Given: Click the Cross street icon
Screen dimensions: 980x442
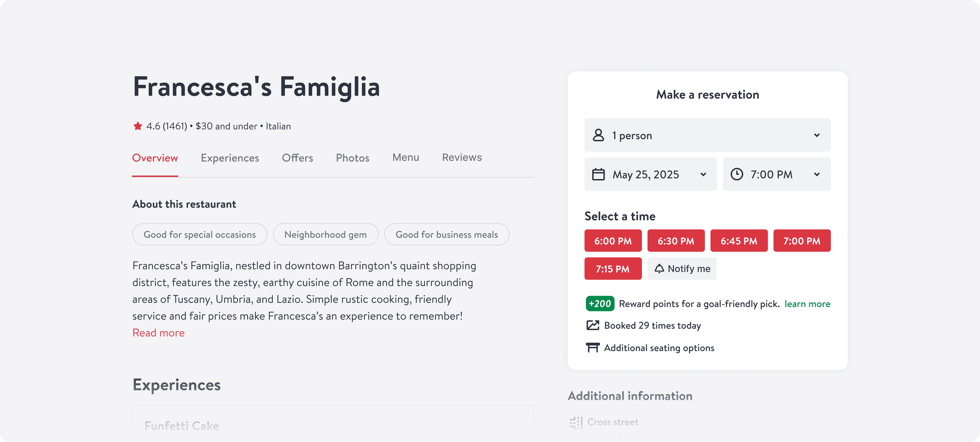Looking at the screenshot, I should click(576, 422).
